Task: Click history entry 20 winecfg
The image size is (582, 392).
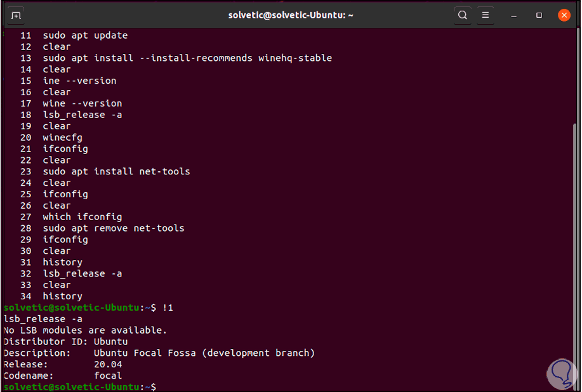Action: (62, 138)
